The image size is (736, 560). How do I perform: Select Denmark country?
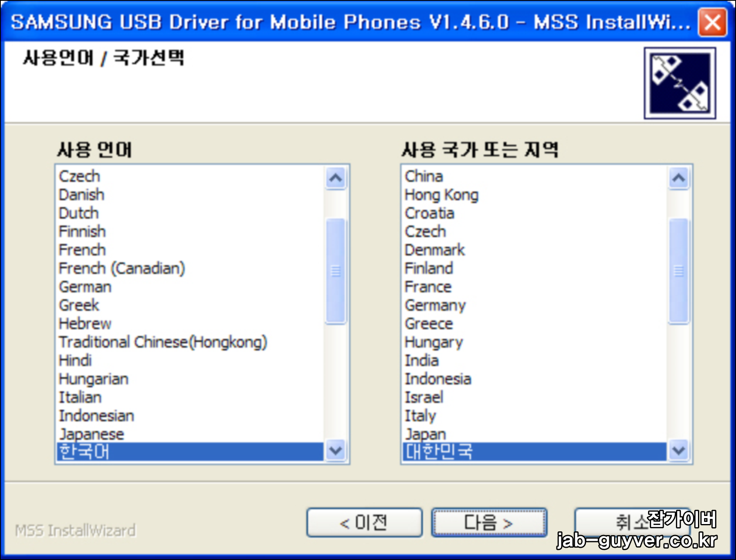pyautogui.click(x=535, y=250)
